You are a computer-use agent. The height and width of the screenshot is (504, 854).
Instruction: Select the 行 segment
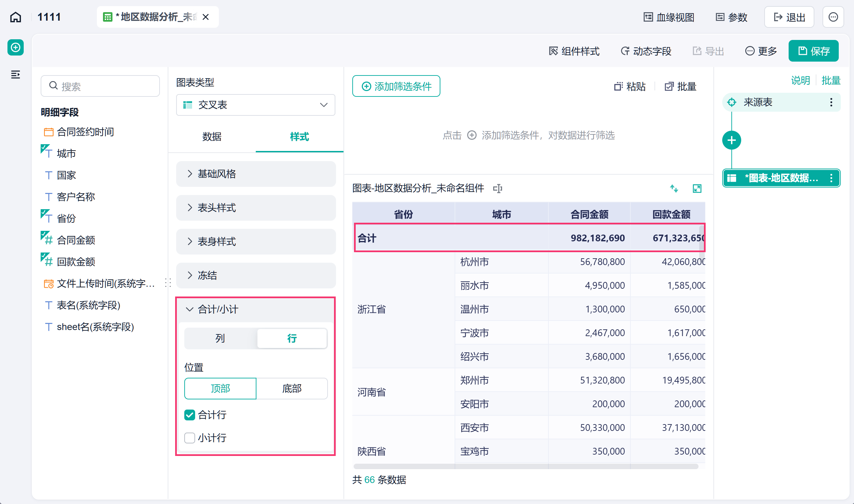click(x=292, y=338)
